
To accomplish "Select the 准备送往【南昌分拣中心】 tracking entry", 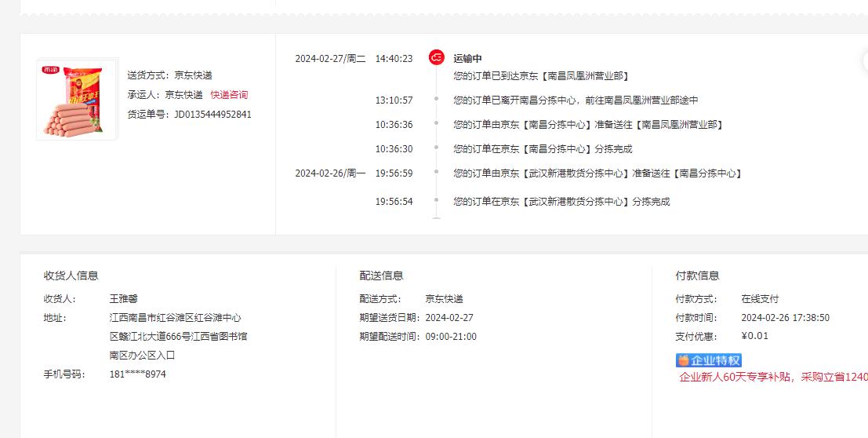I will pos(597,173).
